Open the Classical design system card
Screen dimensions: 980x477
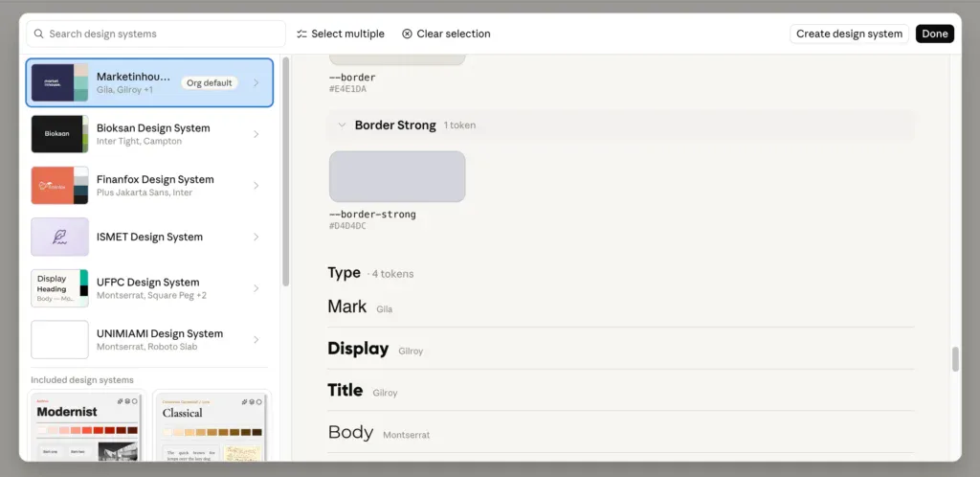tap(212, 426)
